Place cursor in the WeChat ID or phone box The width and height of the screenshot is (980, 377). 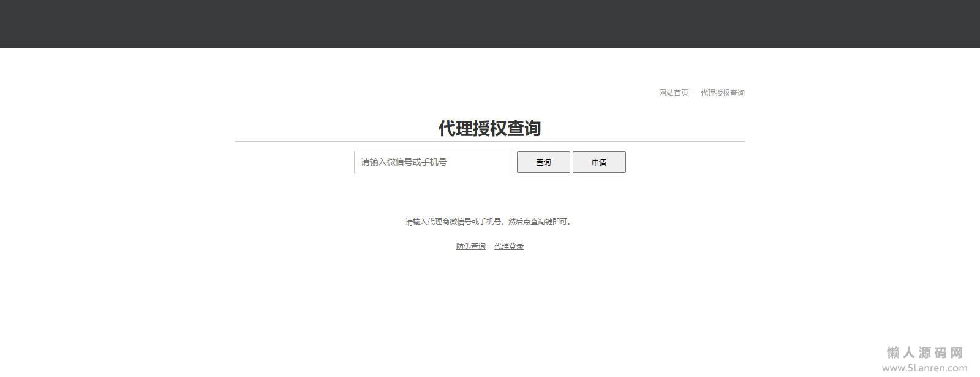434,162
